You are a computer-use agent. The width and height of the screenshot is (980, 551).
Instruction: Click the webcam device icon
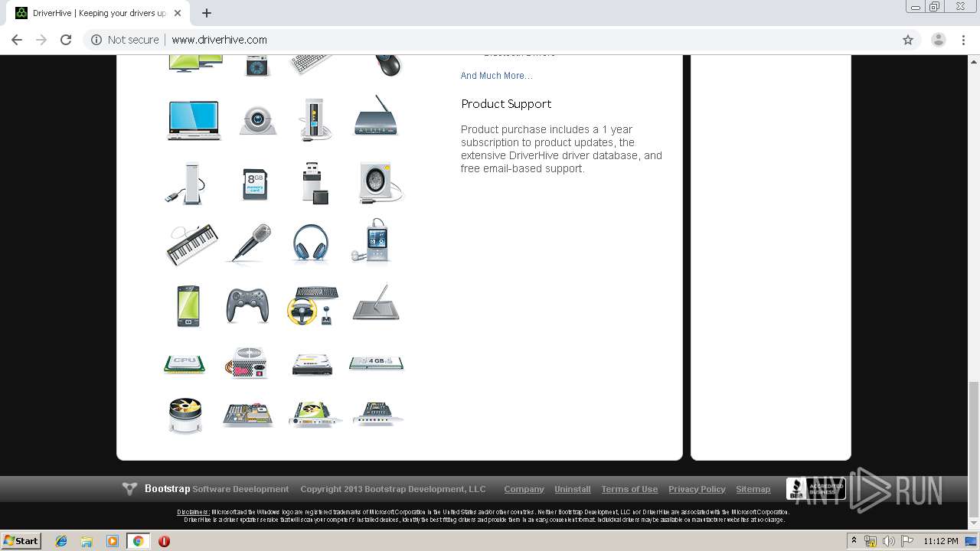click(x=257, y=119)
